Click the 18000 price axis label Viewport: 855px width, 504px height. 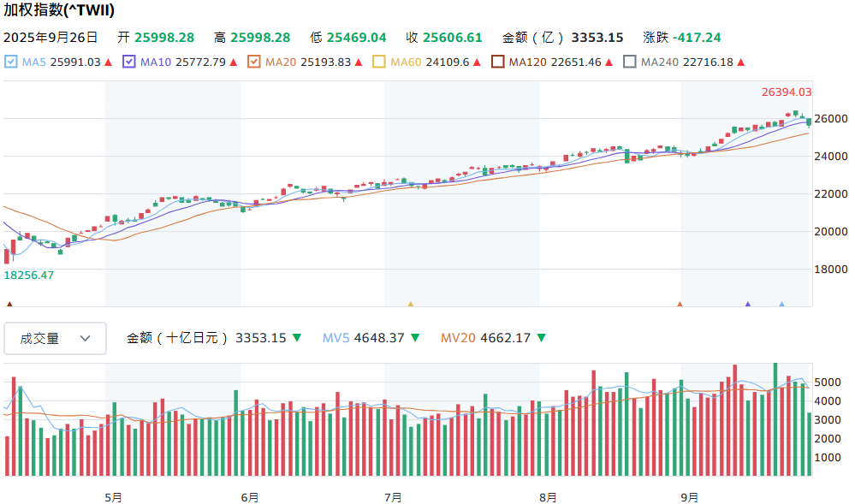[831, 269]
